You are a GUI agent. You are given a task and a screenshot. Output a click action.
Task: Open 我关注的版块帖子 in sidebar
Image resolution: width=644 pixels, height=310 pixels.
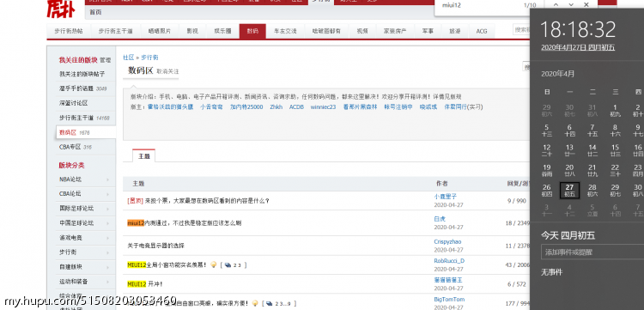coord(82,74)
